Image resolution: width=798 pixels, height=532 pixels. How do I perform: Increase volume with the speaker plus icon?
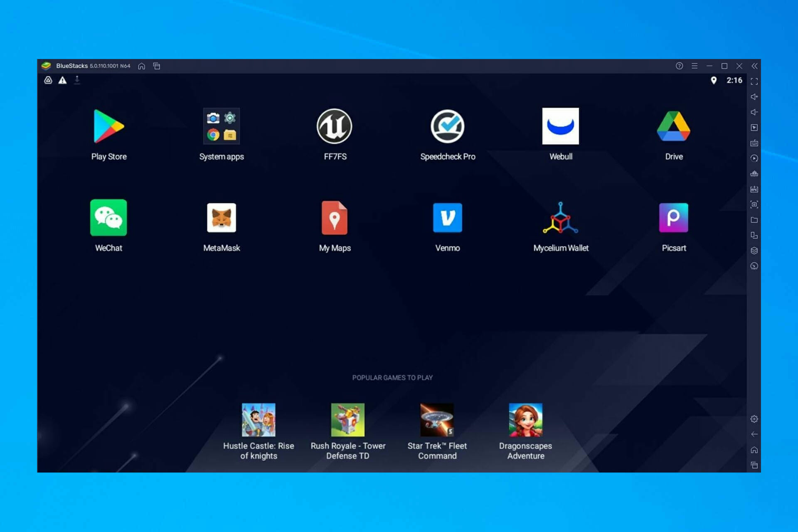coord(754,97)
